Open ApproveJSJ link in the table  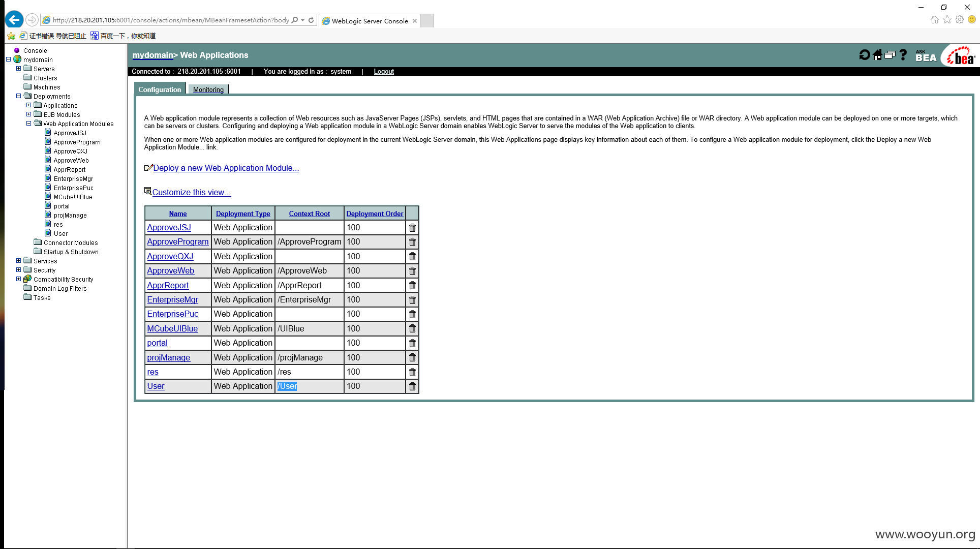coord(169,228)
